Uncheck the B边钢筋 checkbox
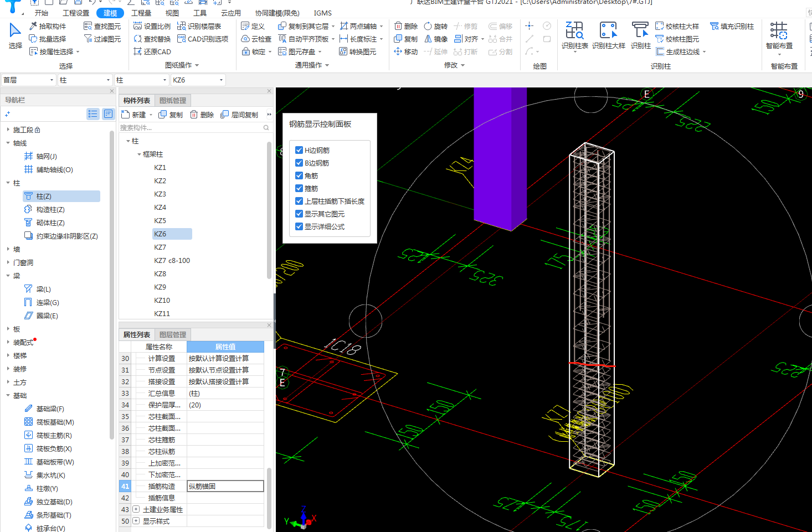The width and height of the screenshot is (812, 532). pyautogui.click(x=299, y=163)
